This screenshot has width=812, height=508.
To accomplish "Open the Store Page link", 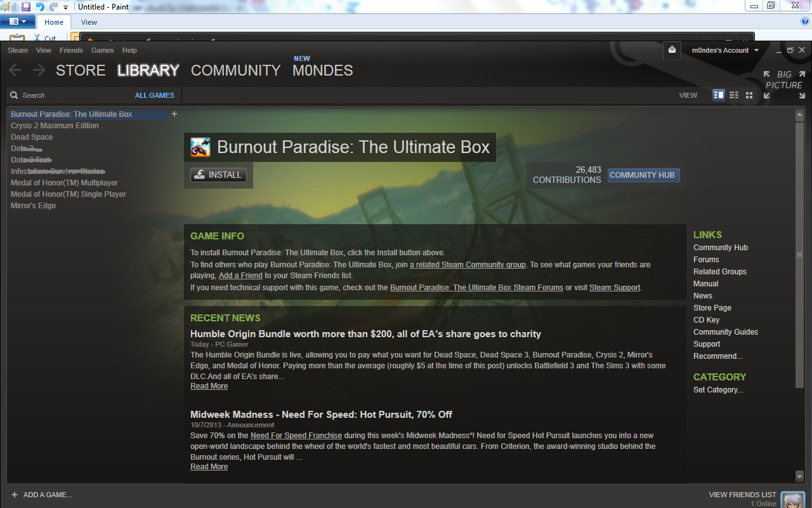I will coord(712,308).
